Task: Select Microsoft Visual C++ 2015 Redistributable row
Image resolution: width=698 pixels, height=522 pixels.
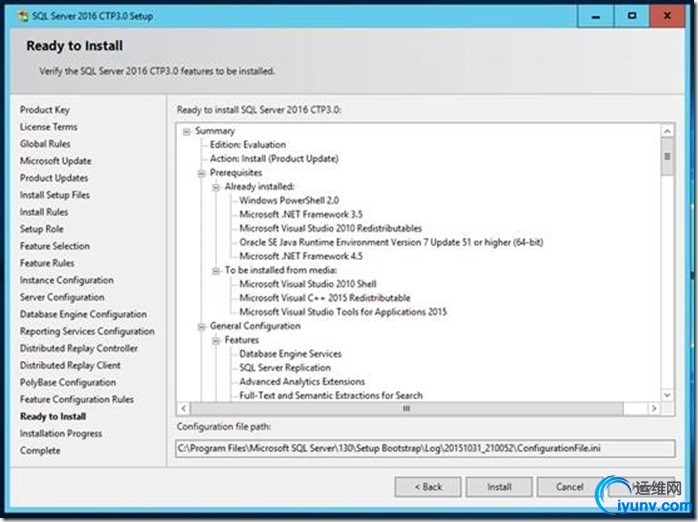Action: (325, 298)
